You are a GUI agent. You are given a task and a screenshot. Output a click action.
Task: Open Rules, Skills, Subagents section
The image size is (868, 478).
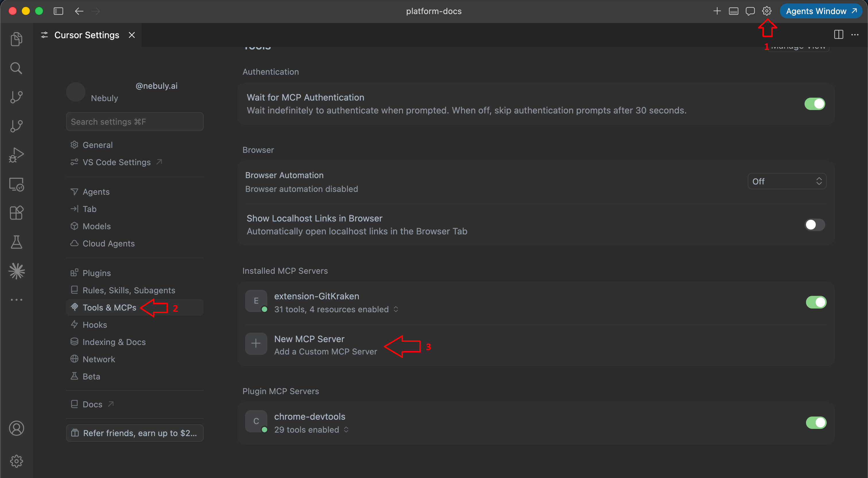(135, 290)
